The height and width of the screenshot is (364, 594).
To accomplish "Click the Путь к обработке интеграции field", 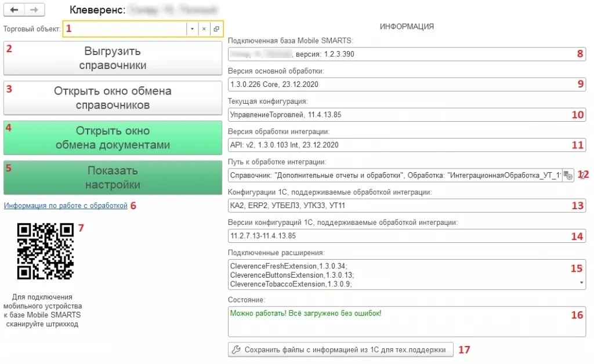I will click(x=394, y=175).
